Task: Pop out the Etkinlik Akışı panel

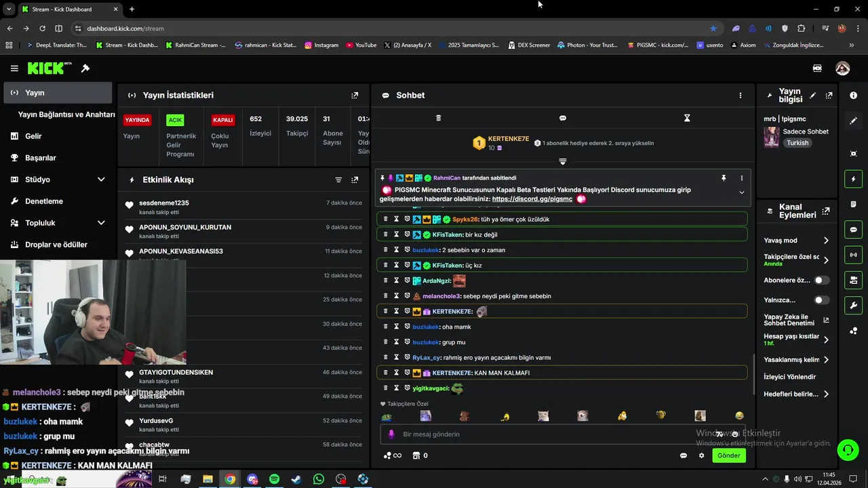Action: click(355, 180)
